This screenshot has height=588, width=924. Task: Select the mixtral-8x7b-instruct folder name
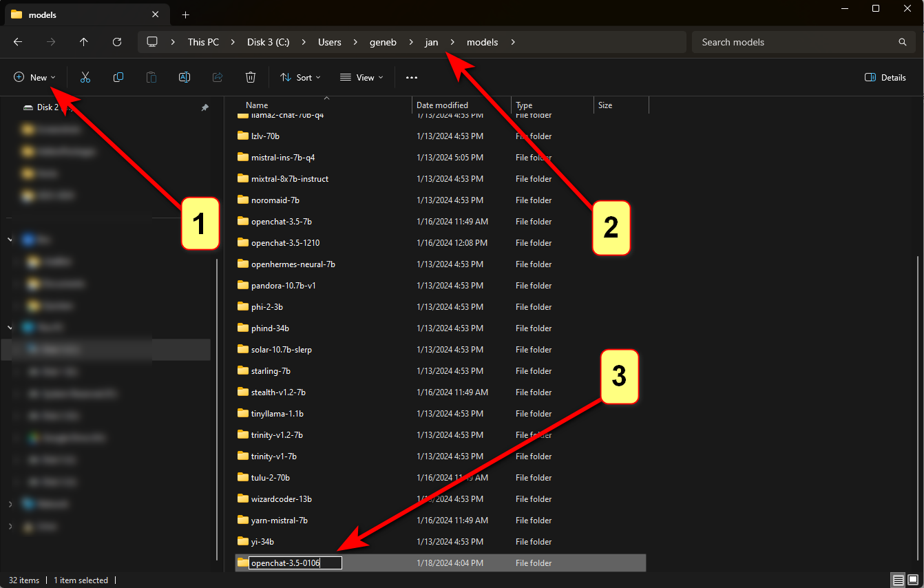point(290,179)
